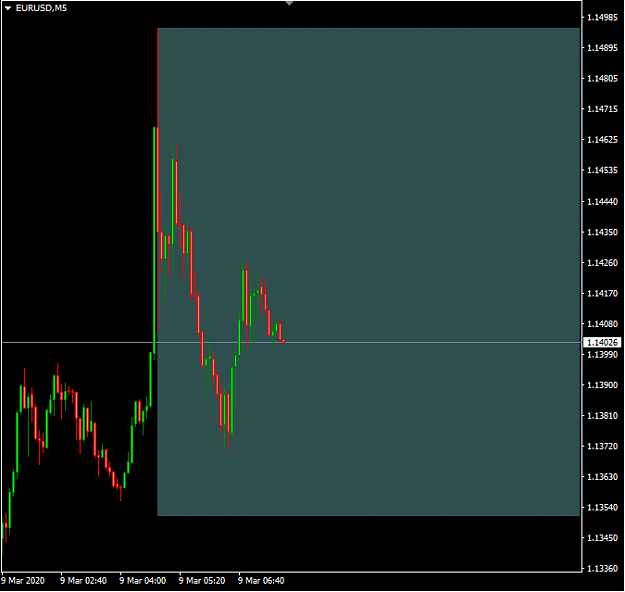This screenshot has width=625, height=592.
Task: Click the 1.14805 price scale value
Action: tap(602, 79)
